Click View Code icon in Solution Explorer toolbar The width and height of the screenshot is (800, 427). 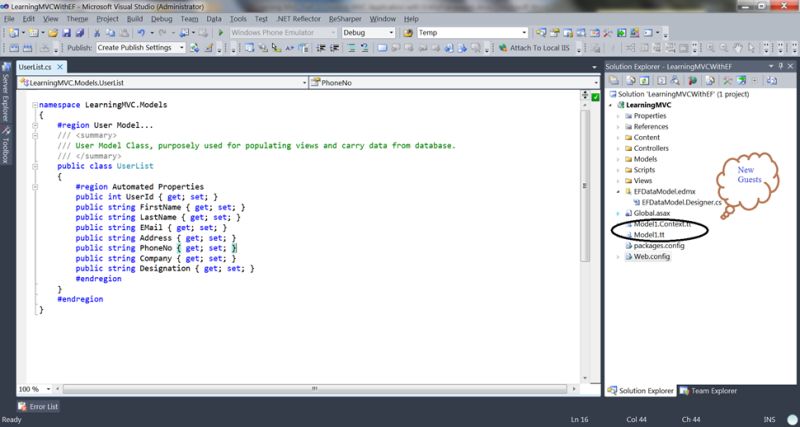[x=661, y=81]
